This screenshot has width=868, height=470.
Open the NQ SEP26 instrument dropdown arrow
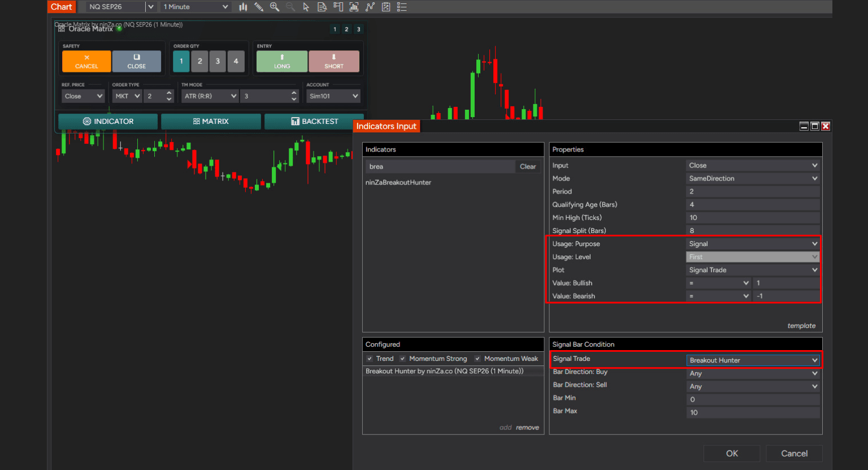coord(150,7)
